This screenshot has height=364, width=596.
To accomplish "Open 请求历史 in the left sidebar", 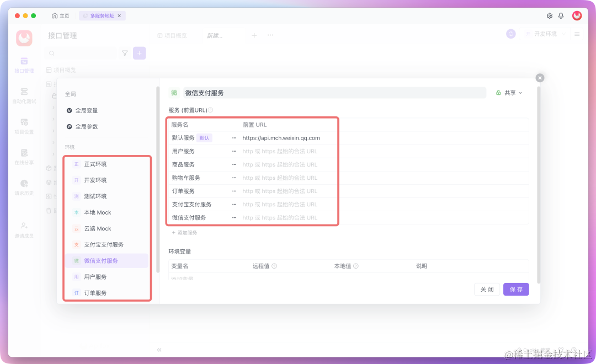I will (24, 188).
